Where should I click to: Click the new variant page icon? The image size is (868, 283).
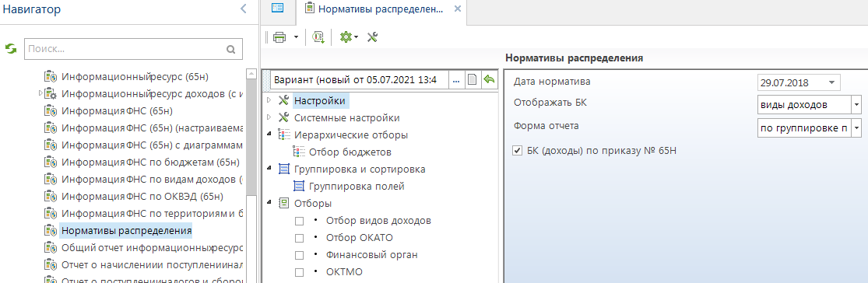coord(473,79)
